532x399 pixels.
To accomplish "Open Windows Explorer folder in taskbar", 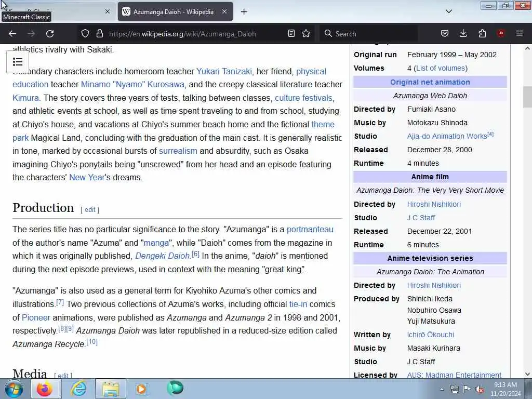I will tap(111, 389).
